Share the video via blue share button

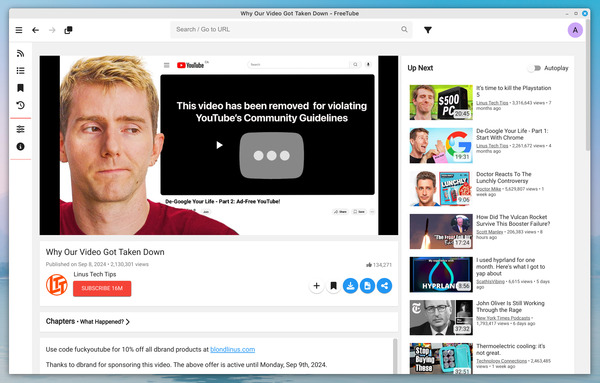[x=384, y=286]
